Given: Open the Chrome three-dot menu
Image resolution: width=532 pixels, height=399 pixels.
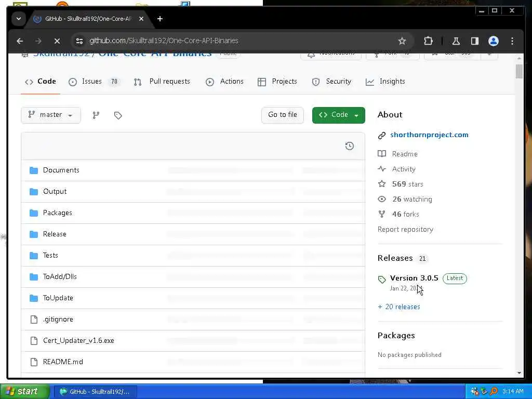Looking at the screenshot, I should (x=512, y=41).
